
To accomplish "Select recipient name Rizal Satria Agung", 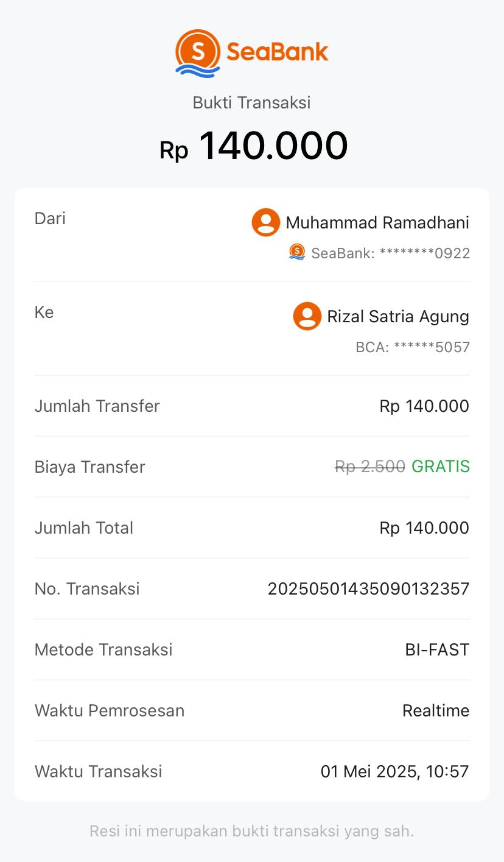I will tap(398, 317).
